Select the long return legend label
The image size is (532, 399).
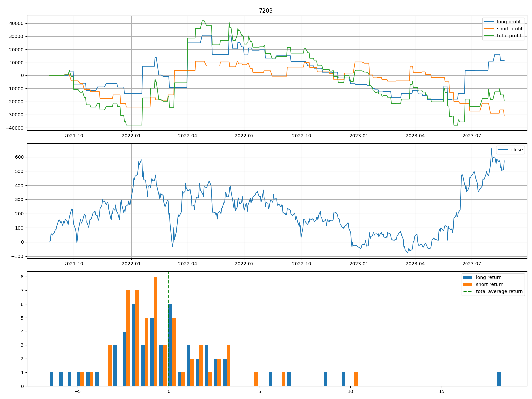pos(489,277)
